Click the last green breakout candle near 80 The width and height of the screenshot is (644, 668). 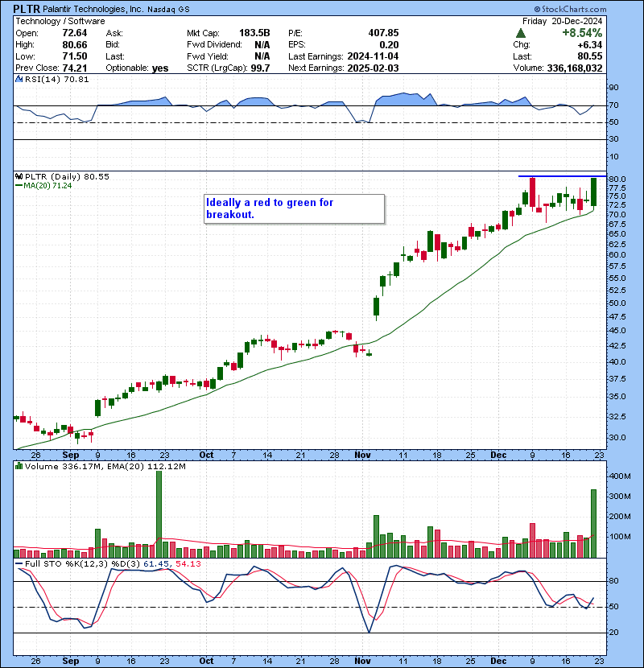pos(593,192)
